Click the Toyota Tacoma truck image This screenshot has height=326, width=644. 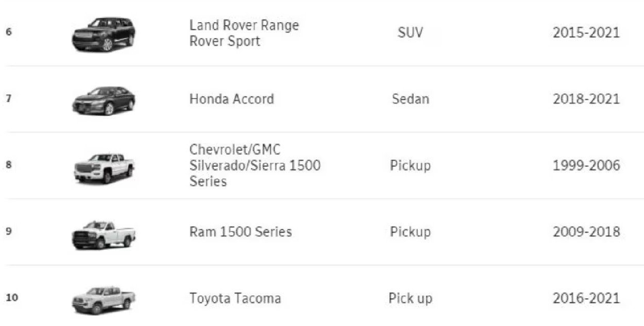point(104,300)
